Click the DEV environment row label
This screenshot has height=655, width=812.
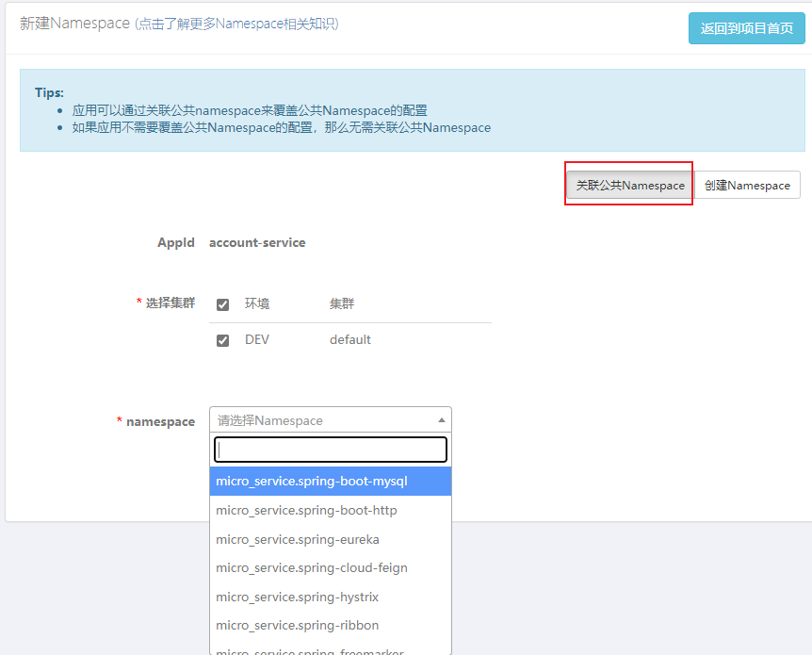257,340
